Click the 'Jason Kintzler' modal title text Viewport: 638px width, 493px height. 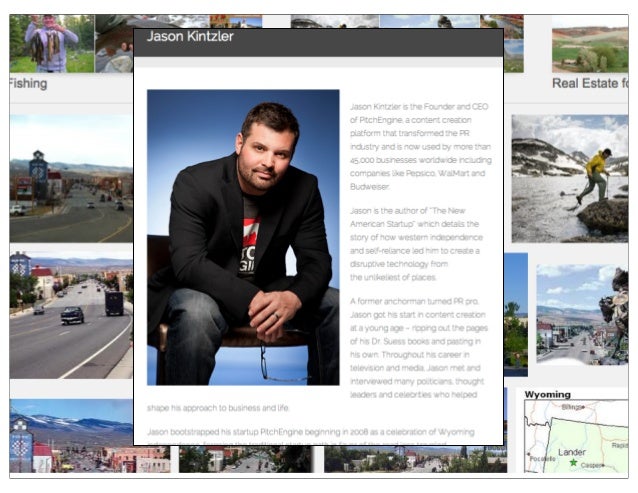click(x=190, y=37)
